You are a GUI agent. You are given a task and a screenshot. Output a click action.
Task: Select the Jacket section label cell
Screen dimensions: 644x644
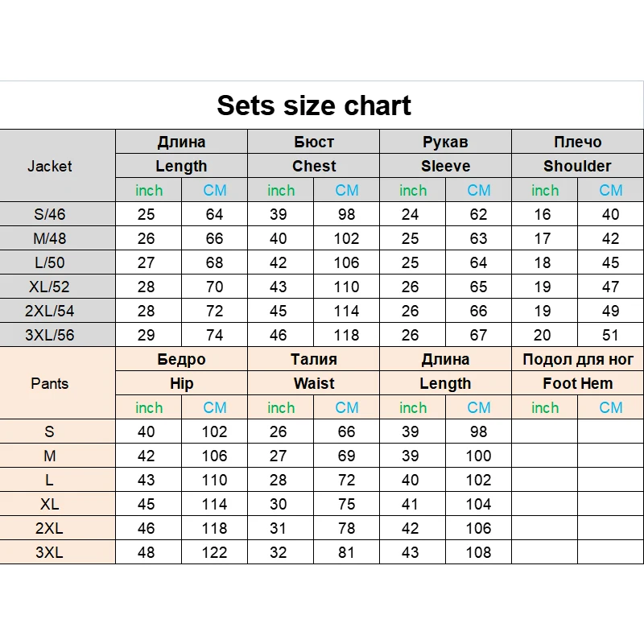[50, 166]
